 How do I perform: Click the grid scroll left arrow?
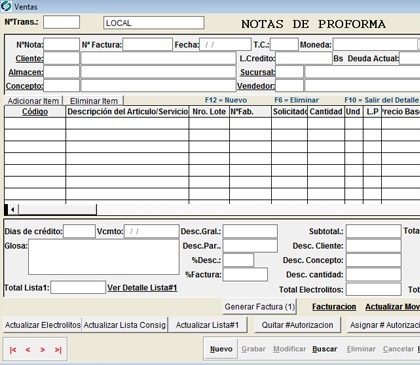tap(13, 210)
